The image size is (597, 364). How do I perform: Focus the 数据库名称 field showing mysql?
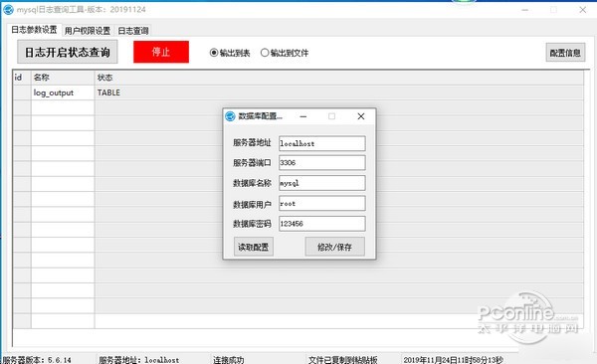tap(322, 183)
